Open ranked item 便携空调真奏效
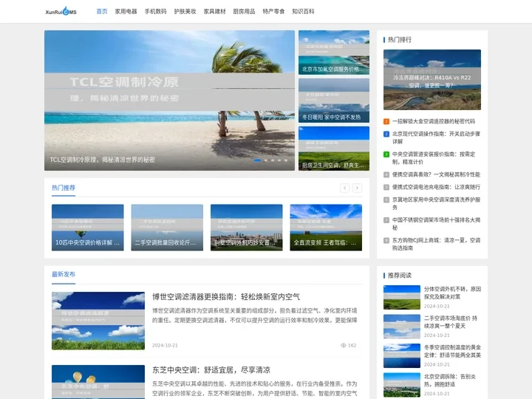The image size is (532, 399). 437,174
